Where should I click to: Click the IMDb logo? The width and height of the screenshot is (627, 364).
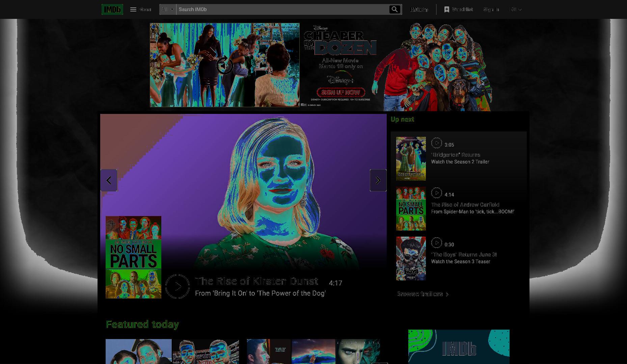[112, 9]
